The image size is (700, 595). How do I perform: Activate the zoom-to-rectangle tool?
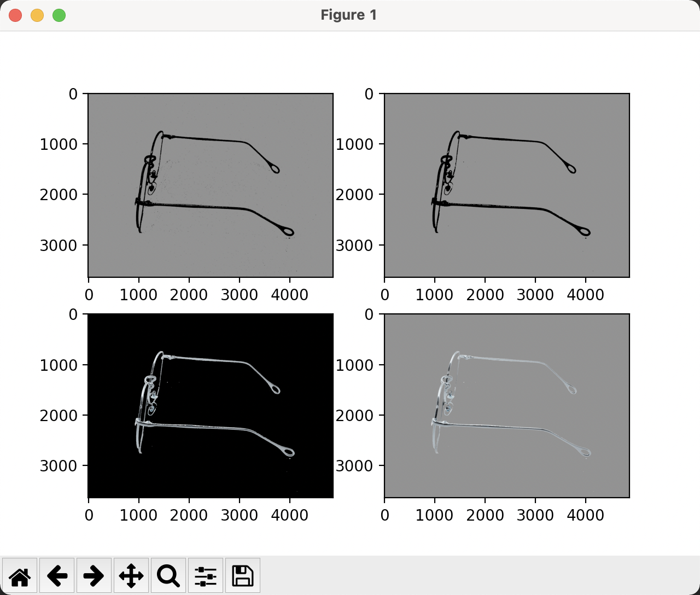tap(168, 575)
